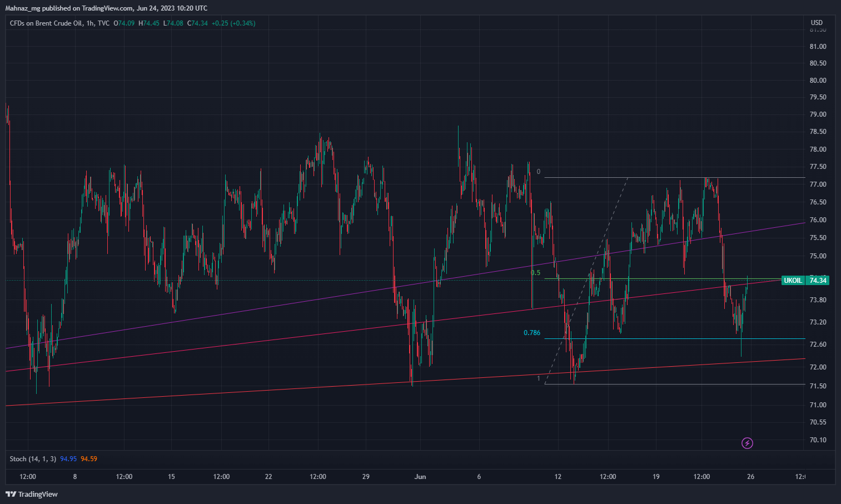Viewport: 841px width, 504px height.
Task: Click the +0.25 (+0.34%) change value
Action: [x=233, y=23]
